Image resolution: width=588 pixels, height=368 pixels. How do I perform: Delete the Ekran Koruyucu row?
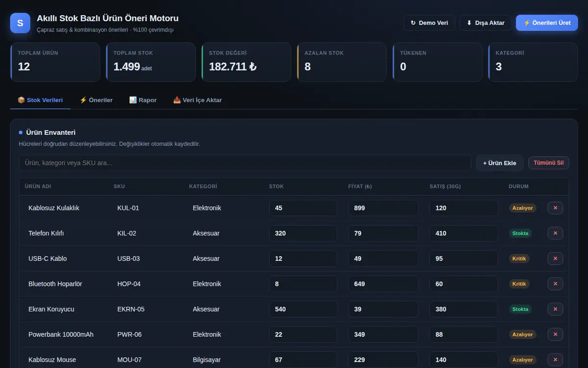[555, 309]
